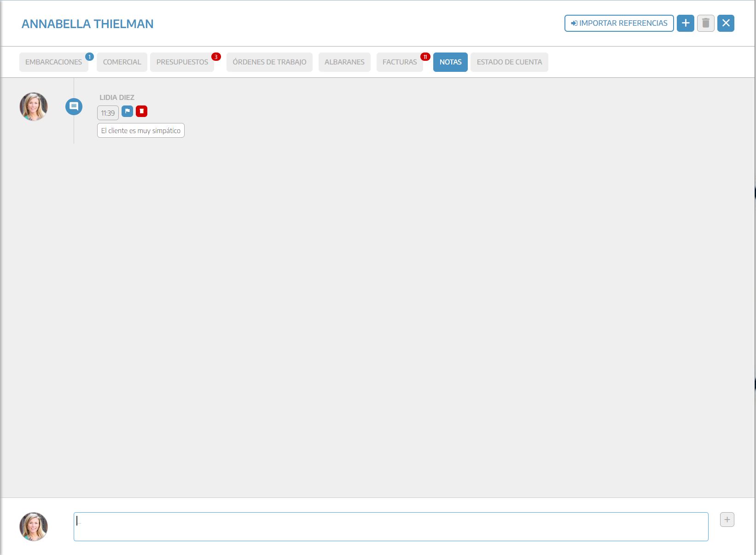Click Lidia Diez's avatar beside the note
Image resolution: width=756 pixels, height=555 pixels.
(x=34, y=106)
